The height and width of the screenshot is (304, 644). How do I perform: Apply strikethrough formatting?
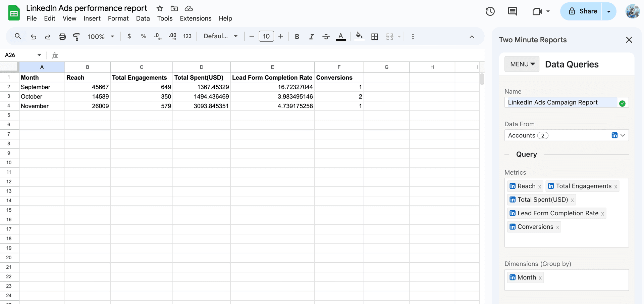tap(326, 36)
